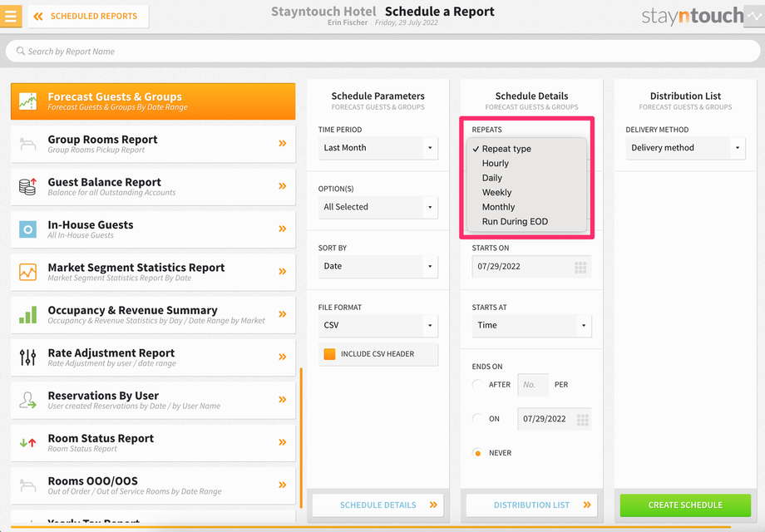Click the Room Status Report arrows icon
This screenshot has height=532, width=765.
tap(27, 443)
